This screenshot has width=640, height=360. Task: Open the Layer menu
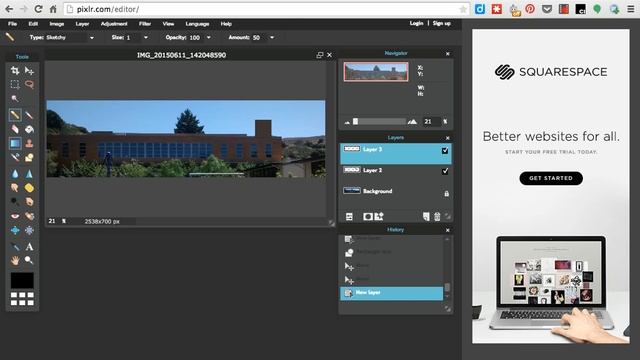(x=82, y=24)
